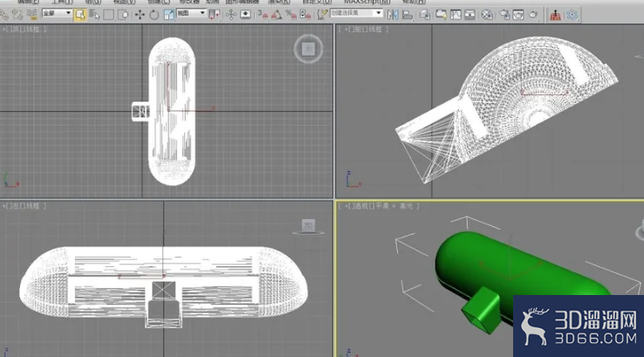
Task: Click the ViewCube in the left viewport
Action: [308, 226]
